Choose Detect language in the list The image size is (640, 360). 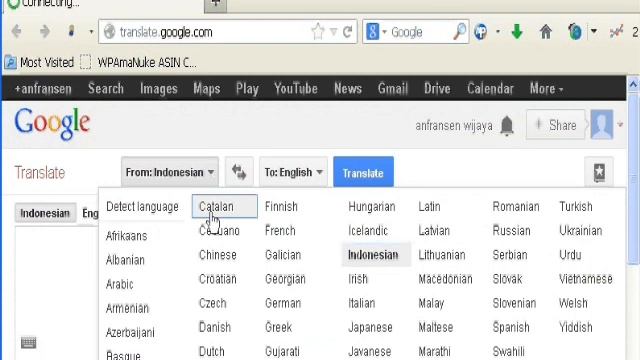pos(142,207)
